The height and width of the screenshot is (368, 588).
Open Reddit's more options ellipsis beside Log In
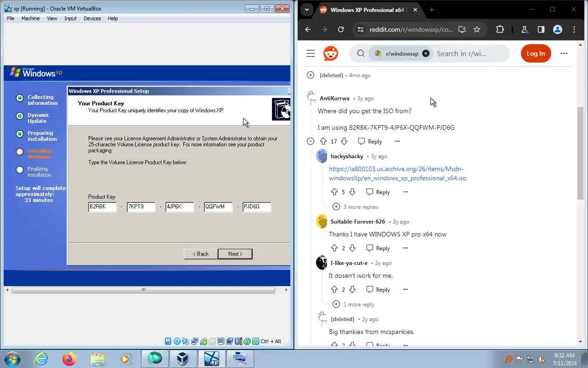[x=564, y=53]
